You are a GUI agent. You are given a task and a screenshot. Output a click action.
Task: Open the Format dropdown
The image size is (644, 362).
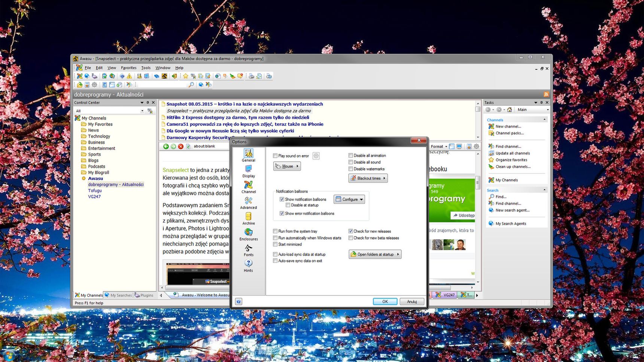pyautogui.click(x=439, y=147)
